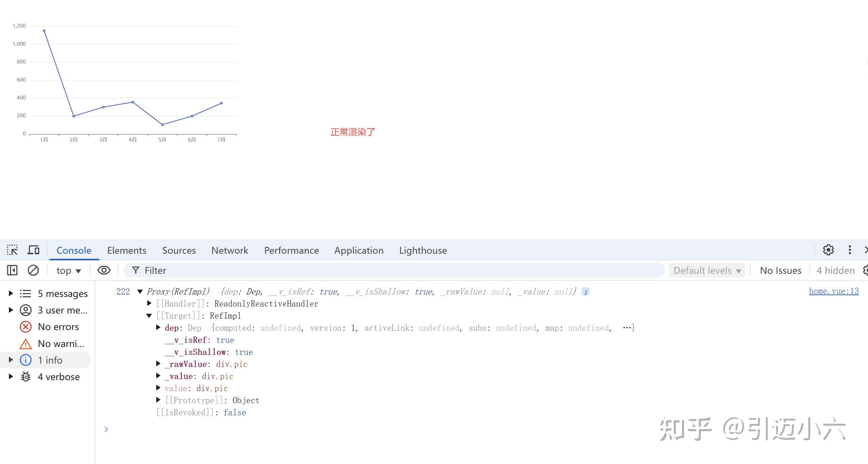This screenshot has height=464, width=868.
Task: Collapse the [[Target]] RefImpl entry
Action: [149, 316]
